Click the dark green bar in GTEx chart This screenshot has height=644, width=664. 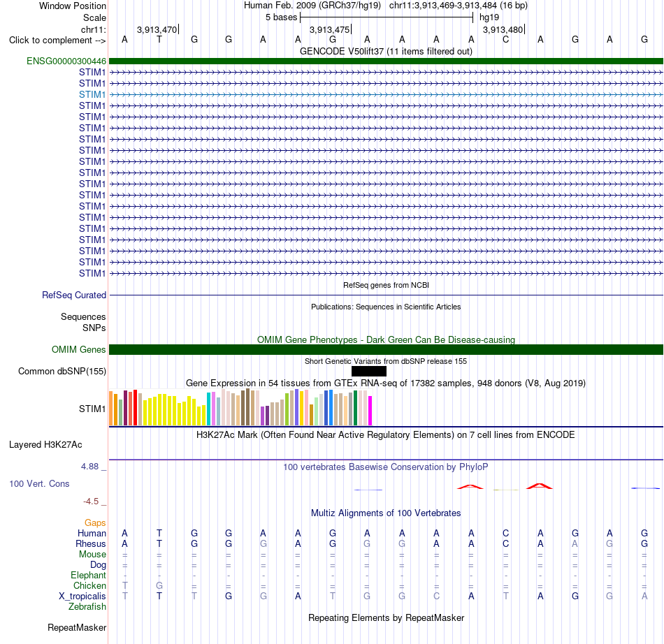point(355,408)
